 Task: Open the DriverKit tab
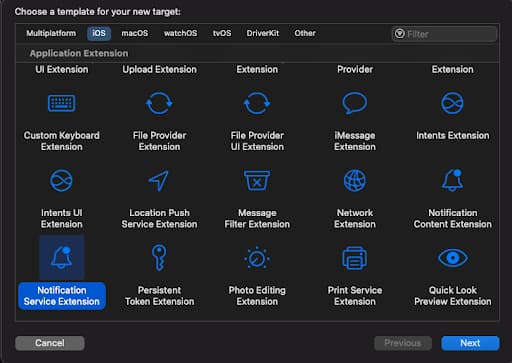(263, 33)
